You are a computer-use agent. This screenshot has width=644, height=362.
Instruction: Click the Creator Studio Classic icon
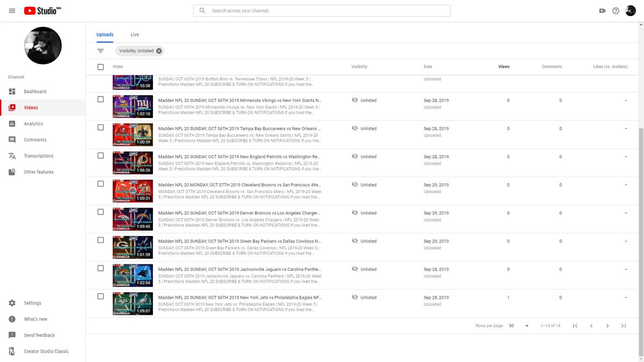(12, 351)
